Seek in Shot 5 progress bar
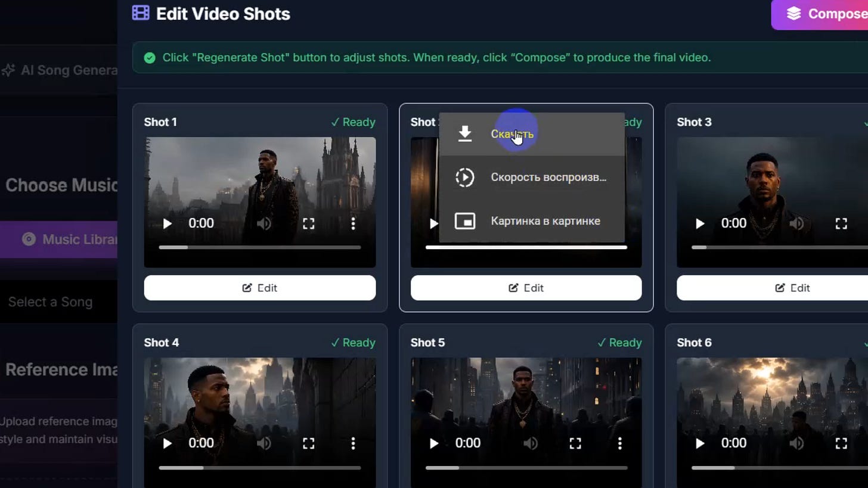Screen dimensions: 868x488 [526, 468]
